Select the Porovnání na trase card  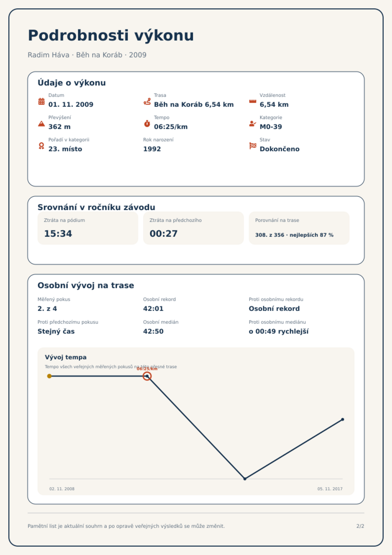point(299,228)
